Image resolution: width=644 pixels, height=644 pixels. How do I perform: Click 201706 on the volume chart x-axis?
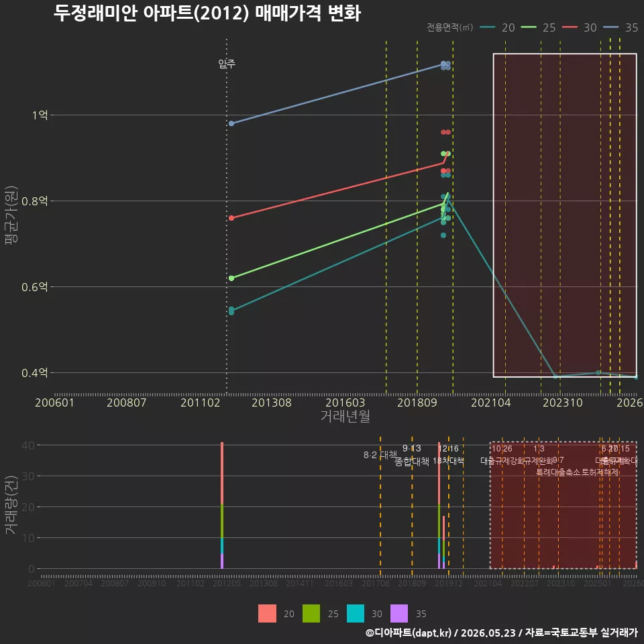(x=376, y=583)
